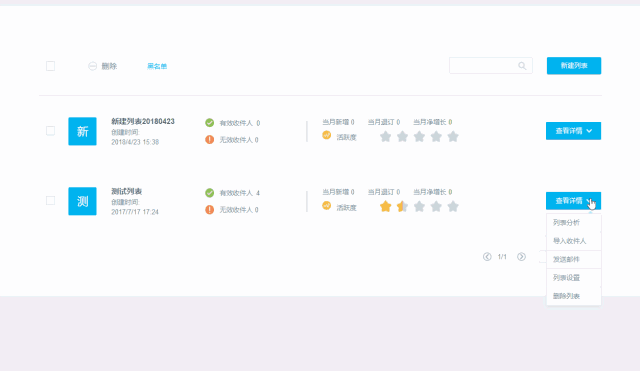This screenshot has width=640, height=371.
Task: Click 当月净增长 0 in 测试列表 row
Action: click(433, 192)
